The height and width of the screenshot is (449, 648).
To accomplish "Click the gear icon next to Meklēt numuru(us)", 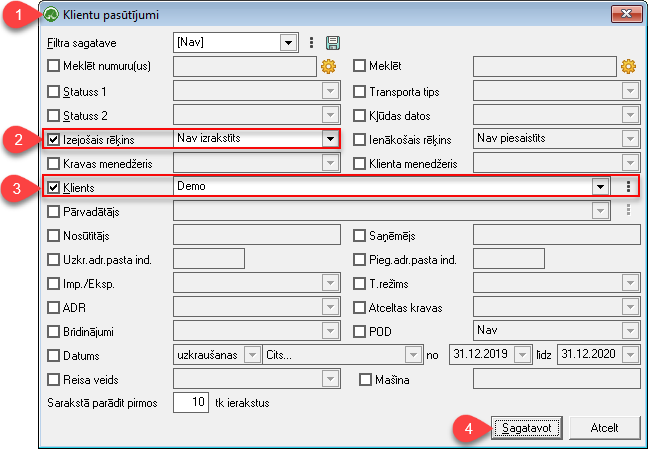I will pos(329,66).
